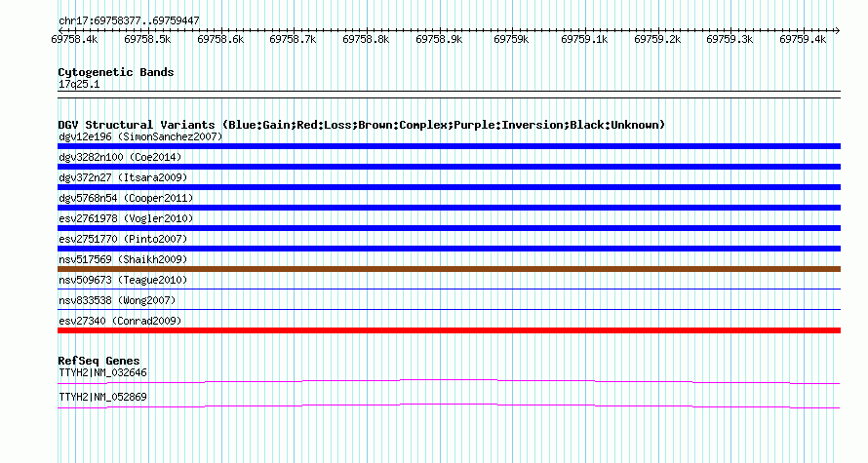Screen dimensions: 868x463
Task: Click the blue gain bar for dgv372n27
Action: [449, 187]
